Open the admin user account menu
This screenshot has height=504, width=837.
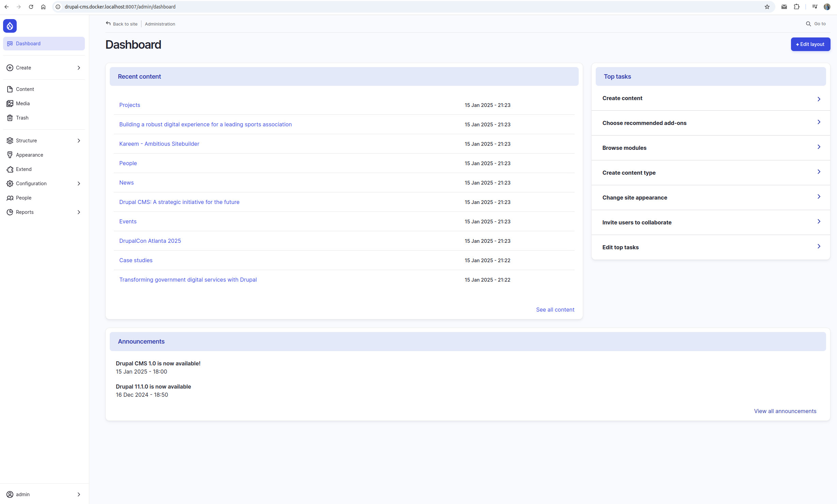click(44, 494)
